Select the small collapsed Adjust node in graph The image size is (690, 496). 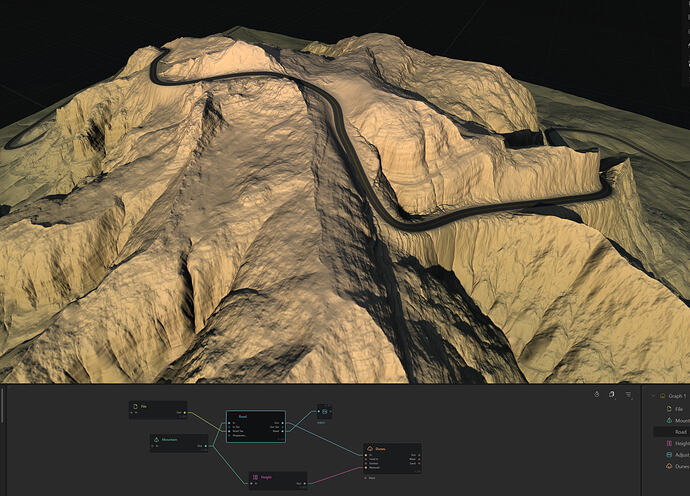coord(325,412)
